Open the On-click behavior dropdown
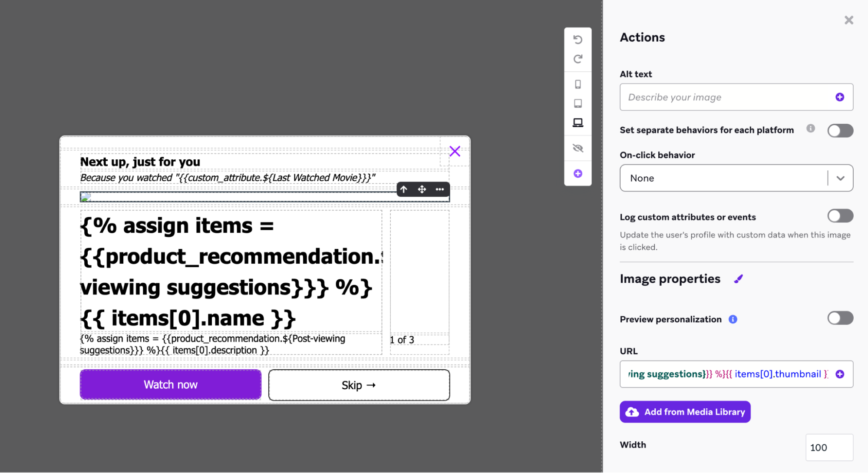This screenshot has height=473, width=868. click(736, 178)
